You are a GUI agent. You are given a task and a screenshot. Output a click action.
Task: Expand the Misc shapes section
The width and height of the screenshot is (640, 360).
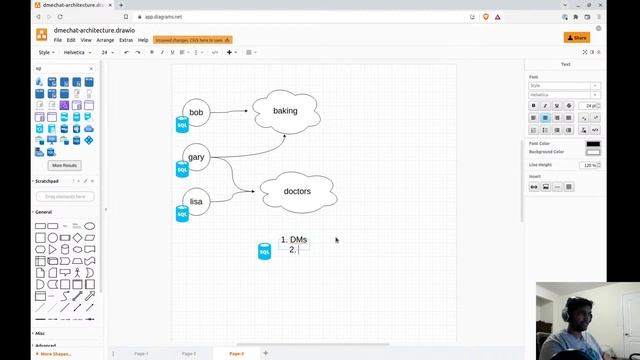[39, 333]
